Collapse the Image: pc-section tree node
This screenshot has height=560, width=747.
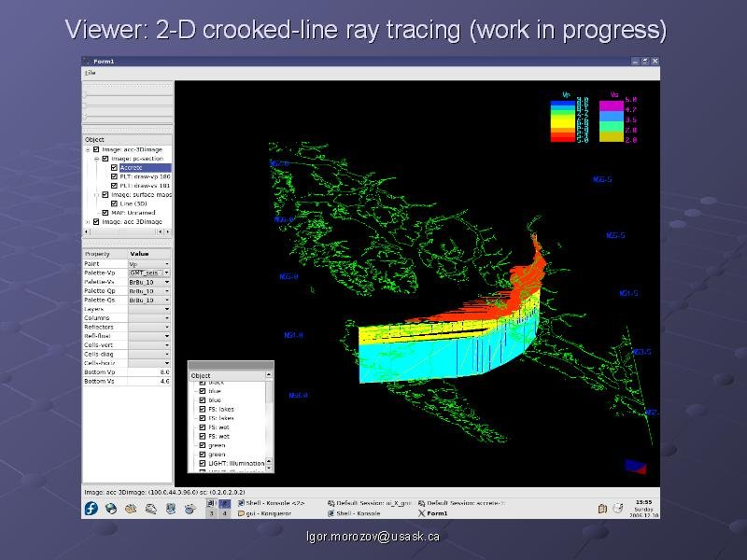tap(96, 159)
